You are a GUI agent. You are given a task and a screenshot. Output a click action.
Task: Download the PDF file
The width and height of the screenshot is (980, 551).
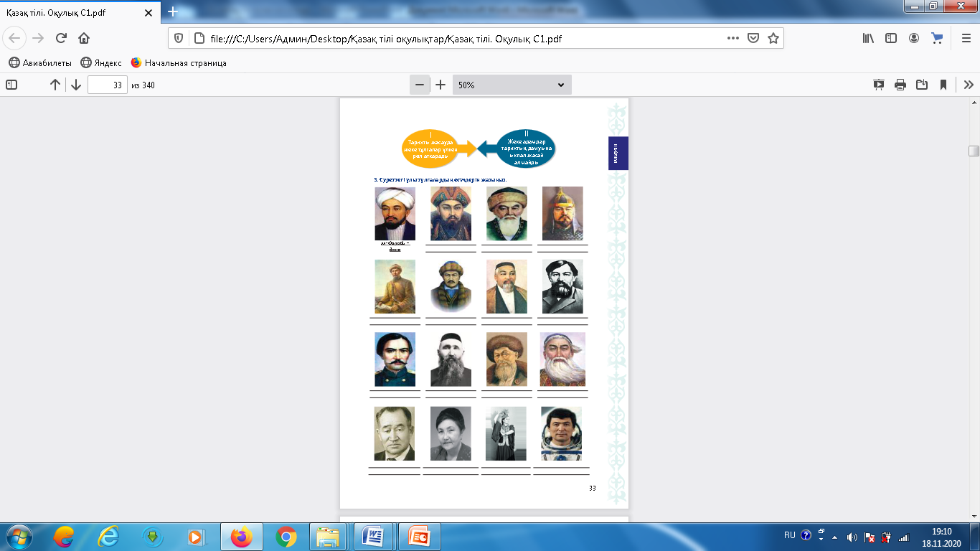(922, 85)
